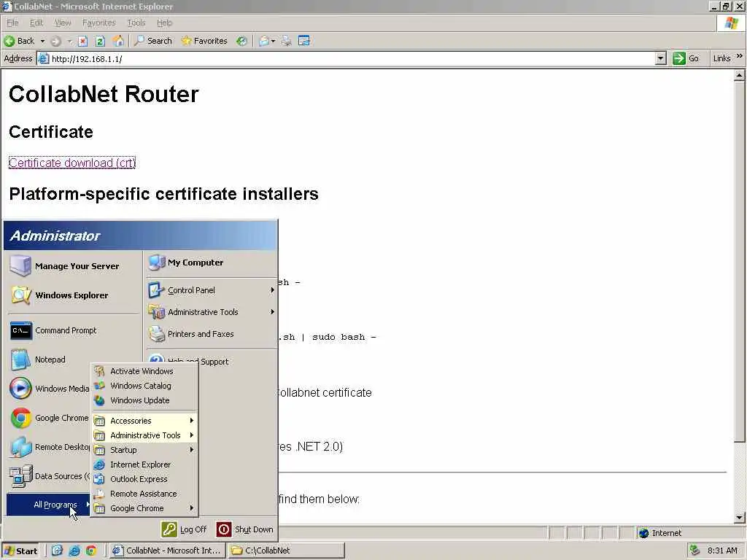Click All Programs in Start menu
747x560 pixels.
click(49, 505)
